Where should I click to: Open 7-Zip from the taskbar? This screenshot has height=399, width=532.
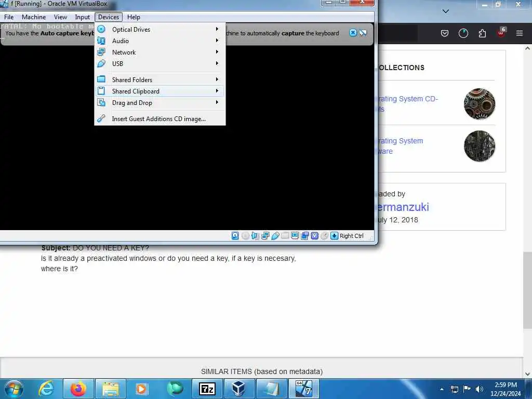pyautogui.click(x=207, y=389)
